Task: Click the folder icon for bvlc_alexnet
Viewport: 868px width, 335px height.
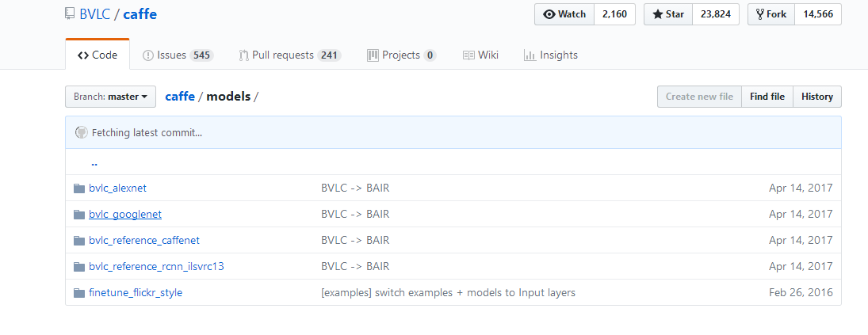Action: pyautogui.click(x=79, y=188)
